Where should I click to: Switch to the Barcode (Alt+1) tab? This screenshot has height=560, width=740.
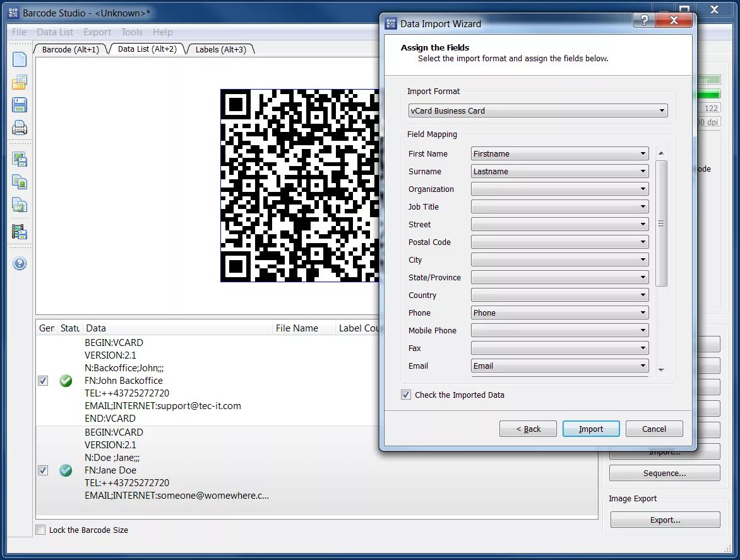[70, 49]
